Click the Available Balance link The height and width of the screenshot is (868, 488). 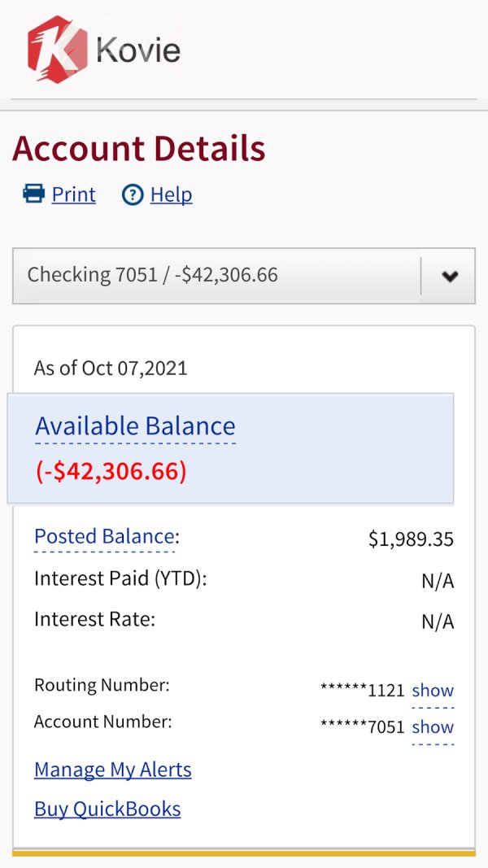pyautogui.click(x=135, y=426)
